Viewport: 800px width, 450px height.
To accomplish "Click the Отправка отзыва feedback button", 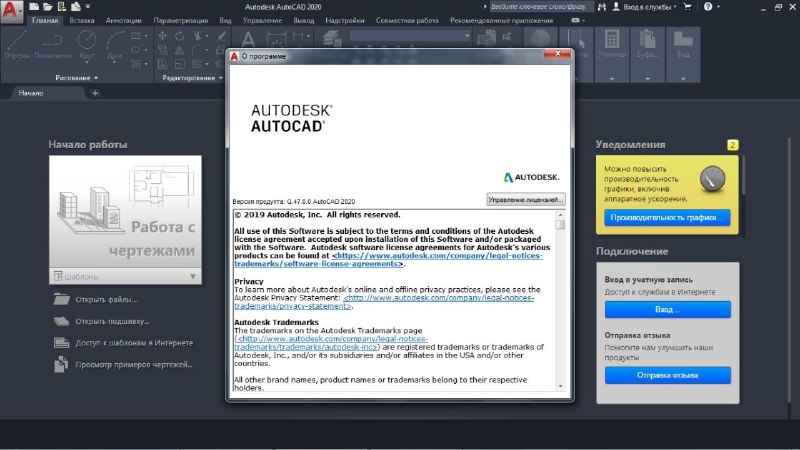I will click(667, 375).
